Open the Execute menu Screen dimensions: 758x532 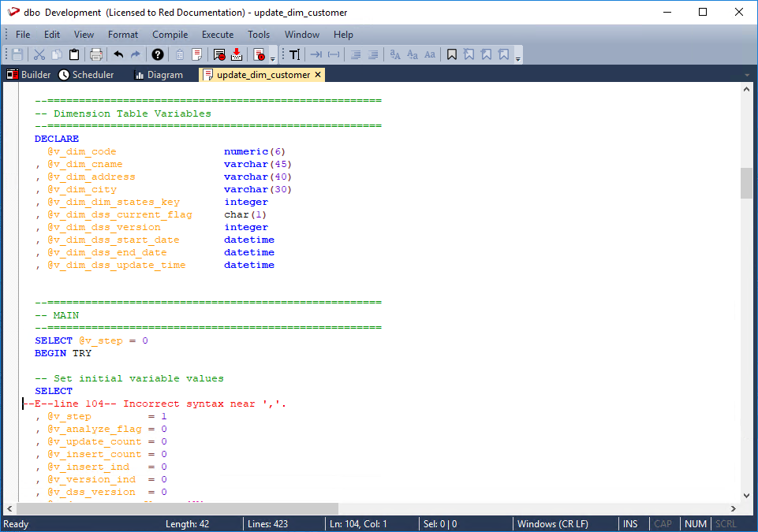coord(218,35)
